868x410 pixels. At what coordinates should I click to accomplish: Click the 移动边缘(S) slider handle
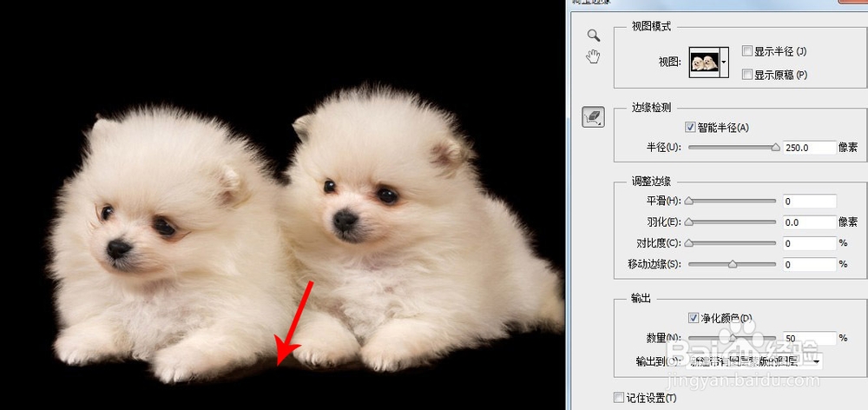coord(733,264)
